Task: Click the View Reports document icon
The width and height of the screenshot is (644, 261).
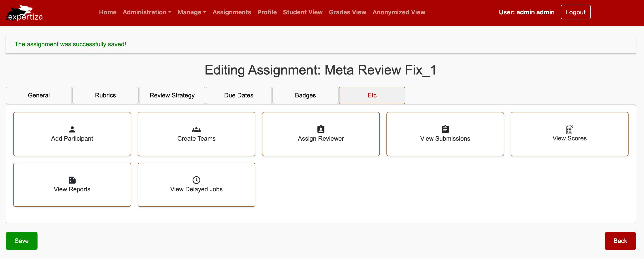Action: (72, 180)
